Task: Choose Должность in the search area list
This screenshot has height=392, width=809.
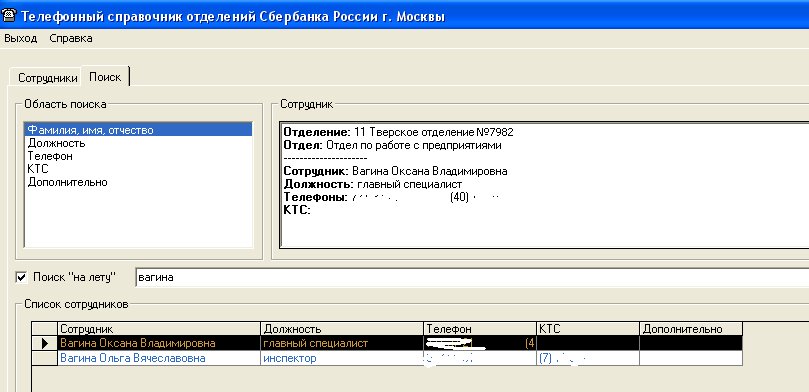Action: [x=138, y=143]
